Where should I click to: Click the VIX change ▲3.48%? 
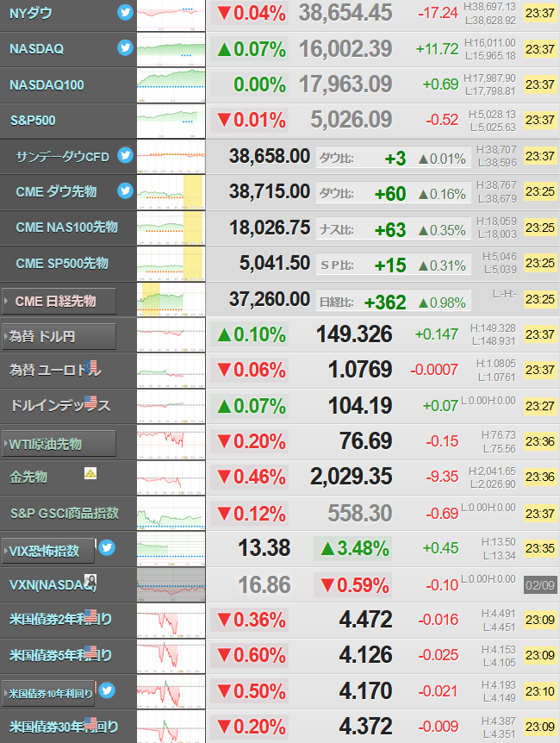[x=355, y=549]
